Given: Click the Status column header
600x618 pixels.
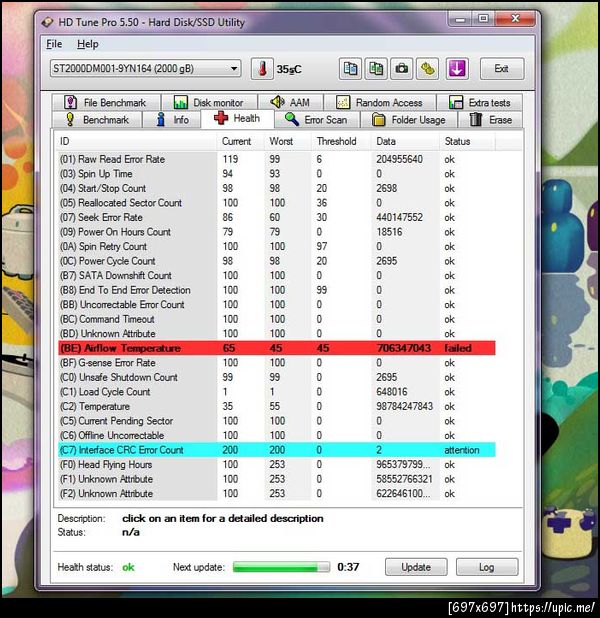Looking at the screenshot, I should (x=467, y=141).
